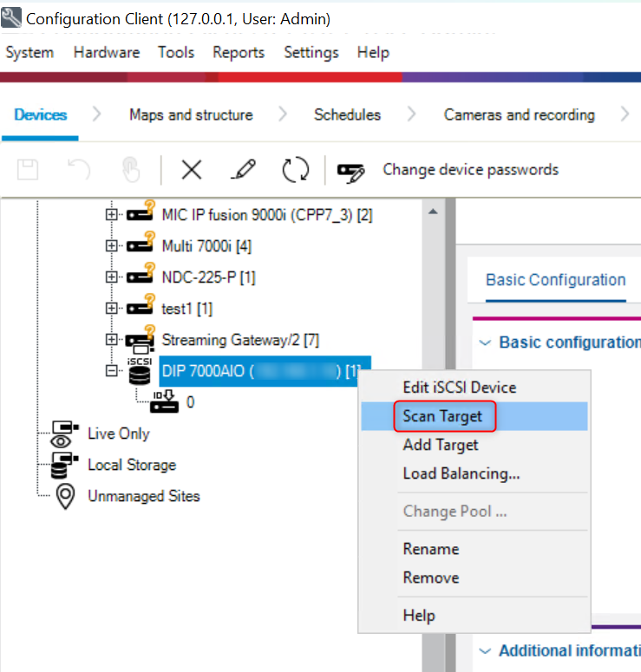Open the Help menu in menu bar
The image size is (641, 672).
pos(374,52)
